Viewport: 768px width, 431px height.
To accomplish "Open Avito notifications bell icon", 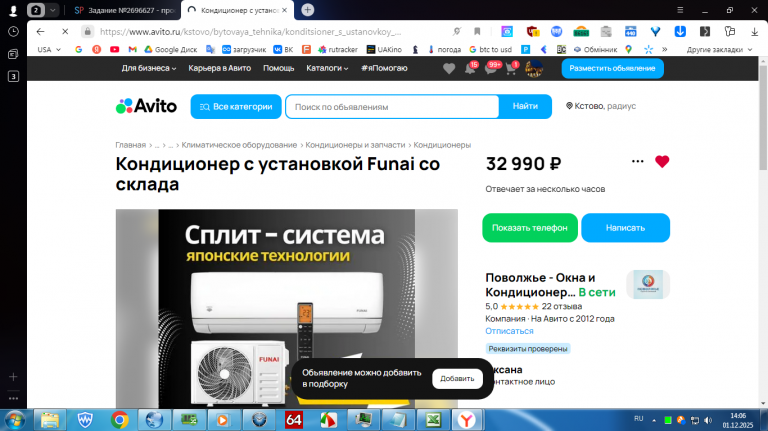I will [470, 69].
